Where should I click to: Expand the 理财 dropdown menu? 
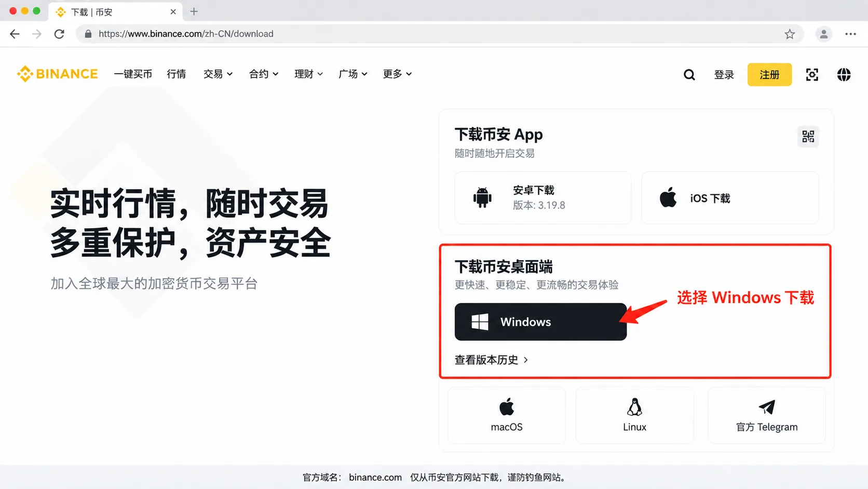308,74
